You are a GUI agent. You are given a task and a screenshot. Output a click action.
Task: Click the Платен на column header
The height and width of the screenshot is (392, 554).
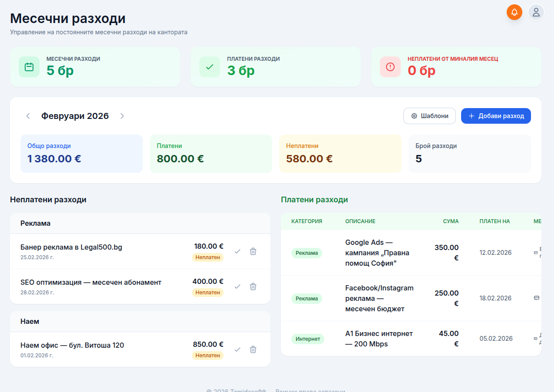[495, 221]
